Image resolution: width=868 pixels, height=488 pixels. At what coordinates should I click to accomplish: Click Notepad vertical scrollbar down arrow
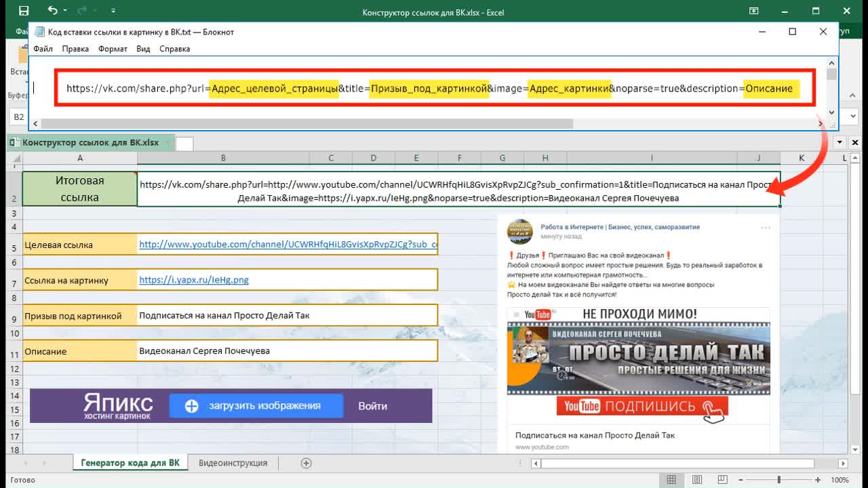pyautogui.click(x=831, y=113)
